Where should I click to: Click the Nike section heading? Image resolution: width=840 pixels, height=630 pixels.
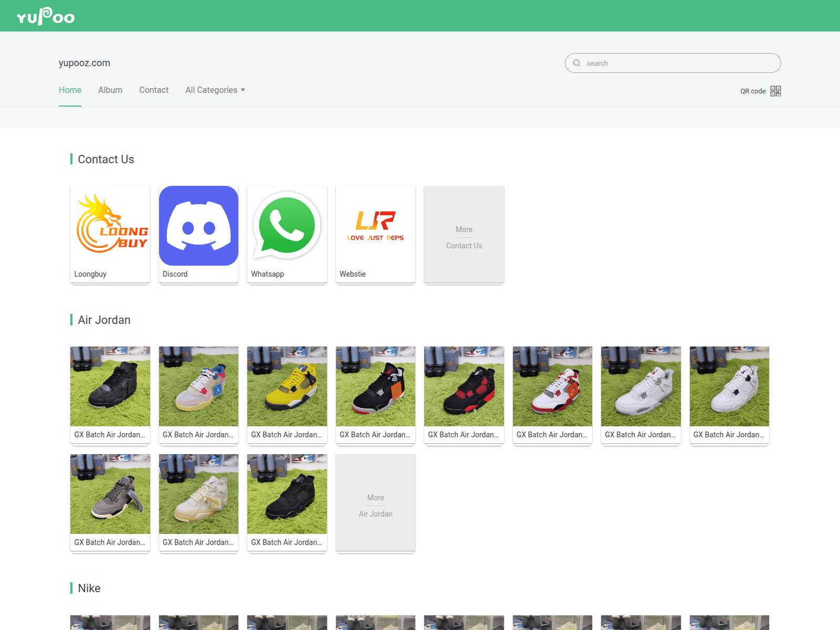[x=89, y=588]
